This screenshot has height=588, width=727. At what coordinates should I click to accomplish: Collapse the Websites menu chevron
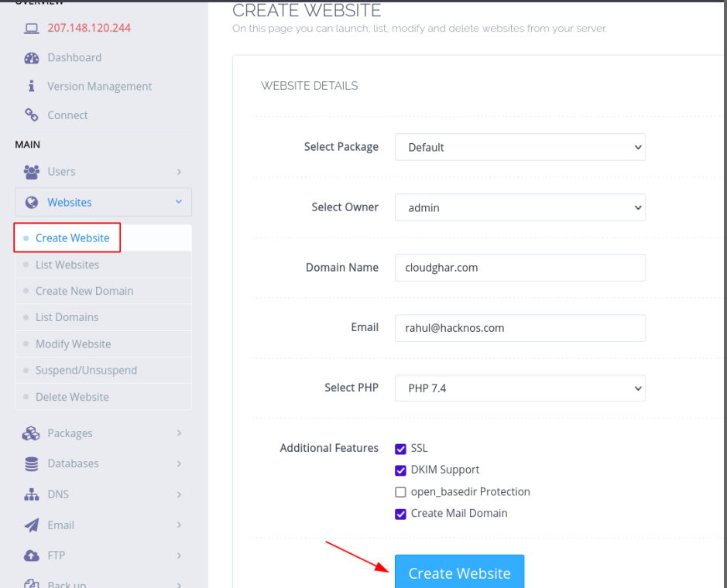pos(179,202)
